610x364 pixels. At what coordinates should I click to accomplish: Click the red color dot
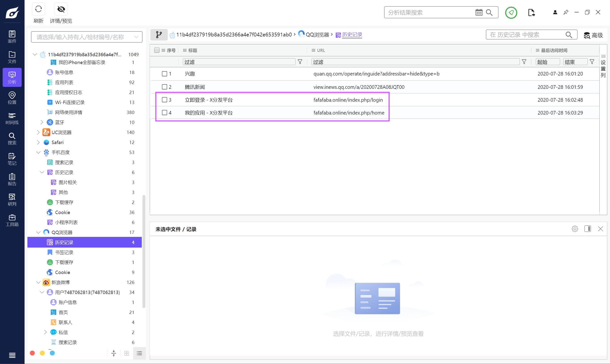(32, 353)
